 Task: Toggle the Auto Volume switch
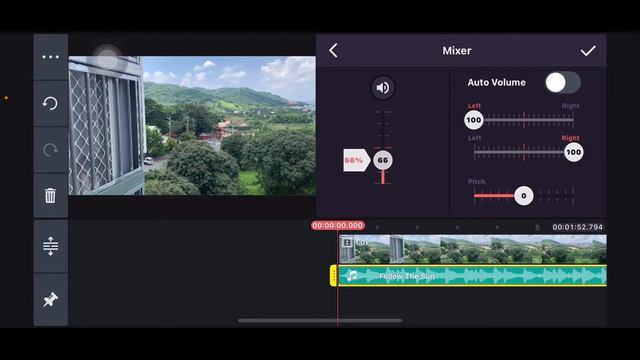563,83
